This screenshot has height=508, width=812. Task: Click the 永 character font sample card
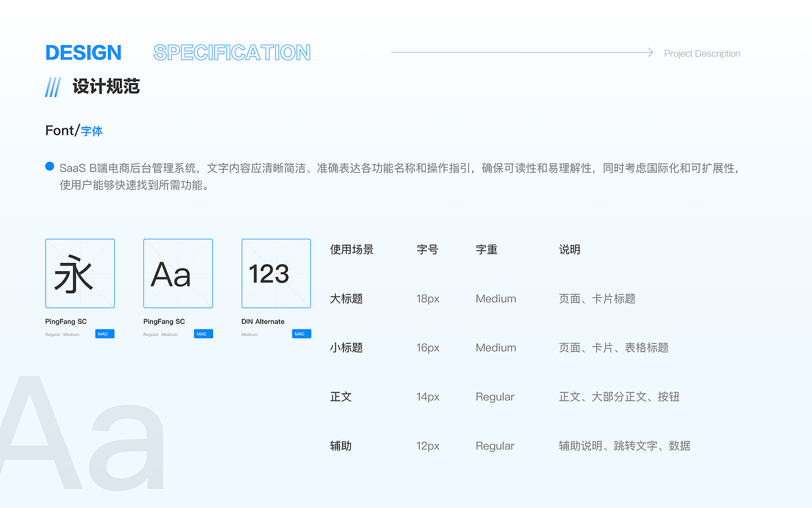pos(80,274)
